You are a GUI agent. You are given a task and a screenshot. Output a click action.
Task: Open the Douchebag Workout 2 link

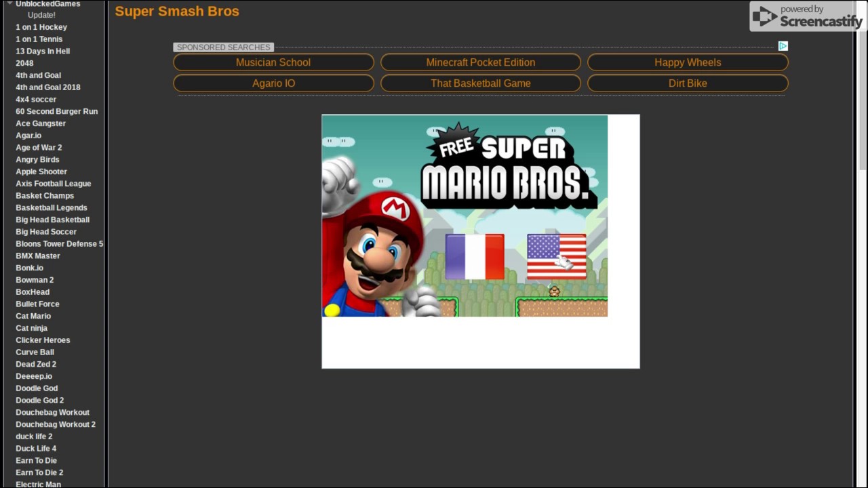[56, 424]
